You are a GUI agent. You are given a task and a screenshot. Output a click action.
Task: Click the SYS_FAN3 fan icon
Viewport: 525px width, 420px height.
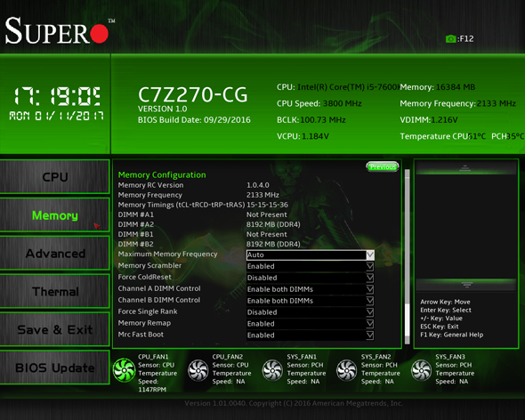coord(421,370)
